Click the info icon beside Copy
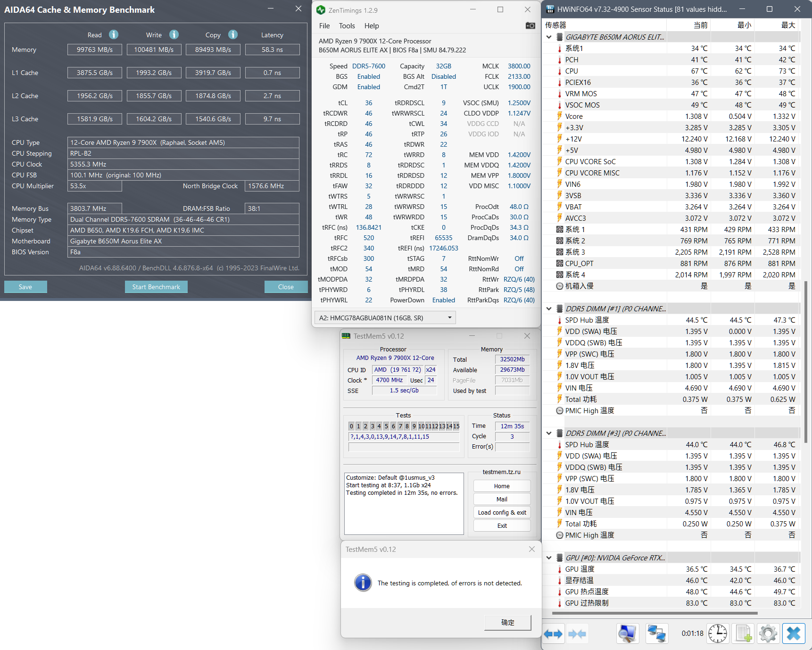 (233, 34)
